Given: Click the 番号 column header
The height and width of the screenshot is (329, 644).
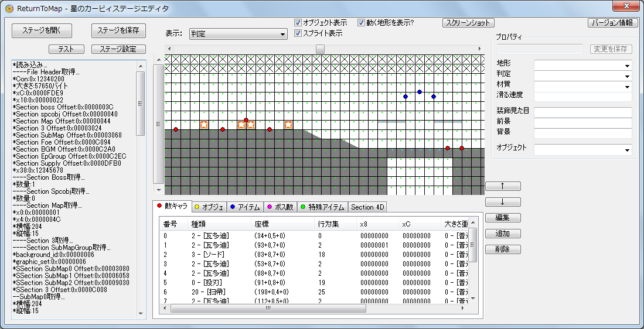Looking at the screenshot, I should [x=174, y=224].
